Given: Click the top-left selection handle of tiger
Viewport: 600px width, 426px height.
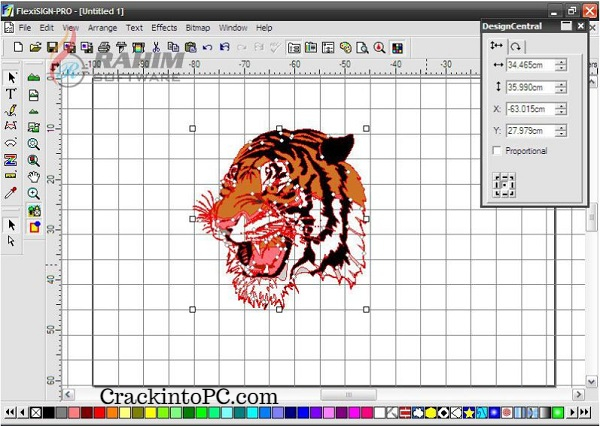Looking at the screenshot, I should tap(192, 129).
